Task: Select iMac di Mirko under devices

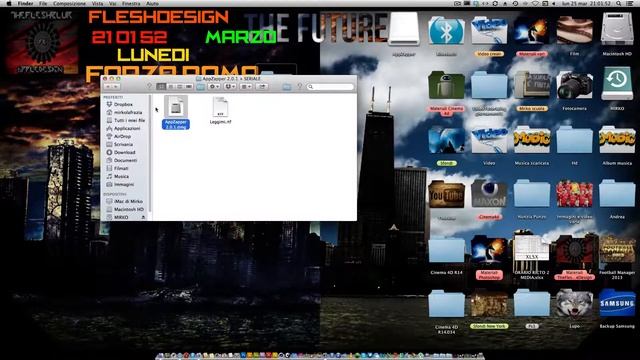Action: coord(128,201)
